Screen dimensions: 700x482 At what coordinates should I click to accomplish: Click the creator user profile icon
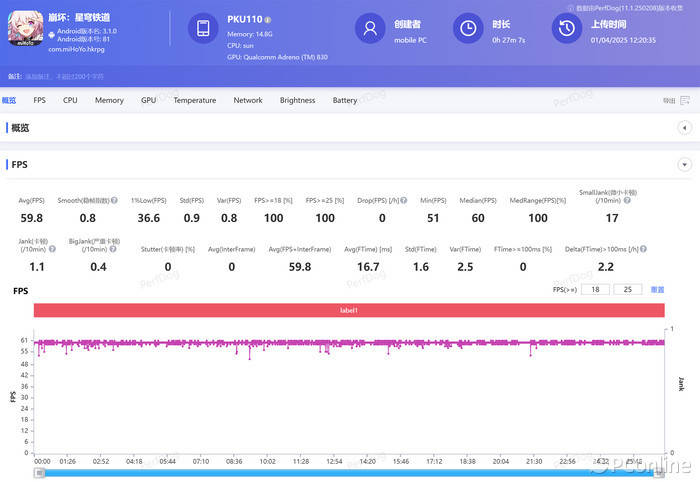click(x=370, y=29)
